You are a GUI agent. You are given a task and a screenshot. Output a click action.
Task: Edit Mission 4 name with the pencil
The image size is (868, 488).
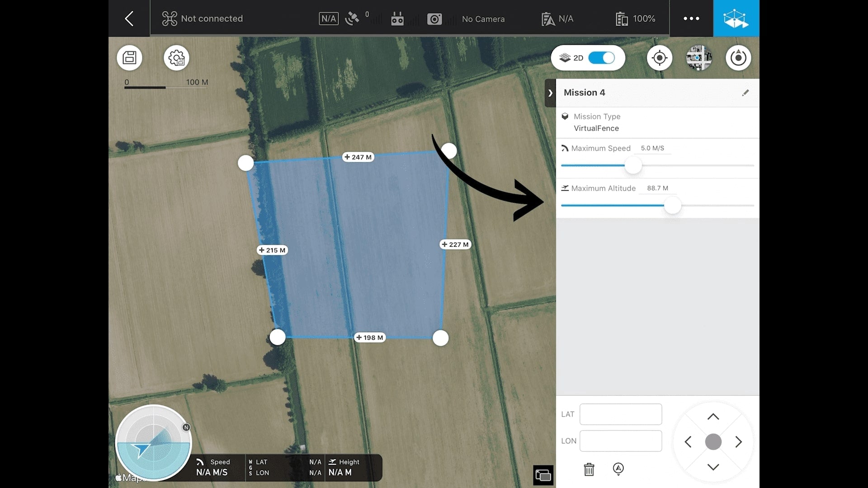pyautogui.click(x=745, y=93)
